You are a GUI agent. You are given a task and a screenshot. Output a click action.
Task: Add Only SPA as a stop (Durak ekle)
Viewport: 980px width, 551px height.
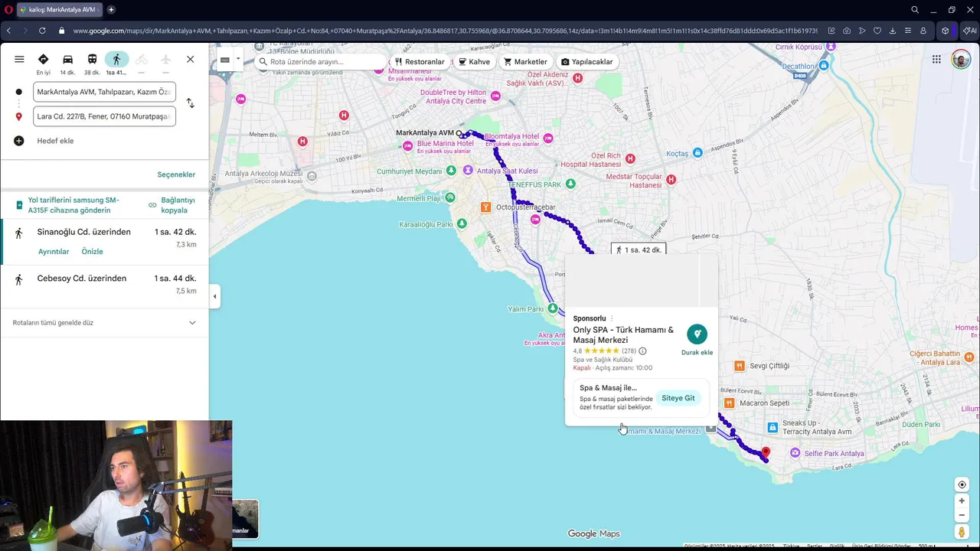click(x=697, y=340)
